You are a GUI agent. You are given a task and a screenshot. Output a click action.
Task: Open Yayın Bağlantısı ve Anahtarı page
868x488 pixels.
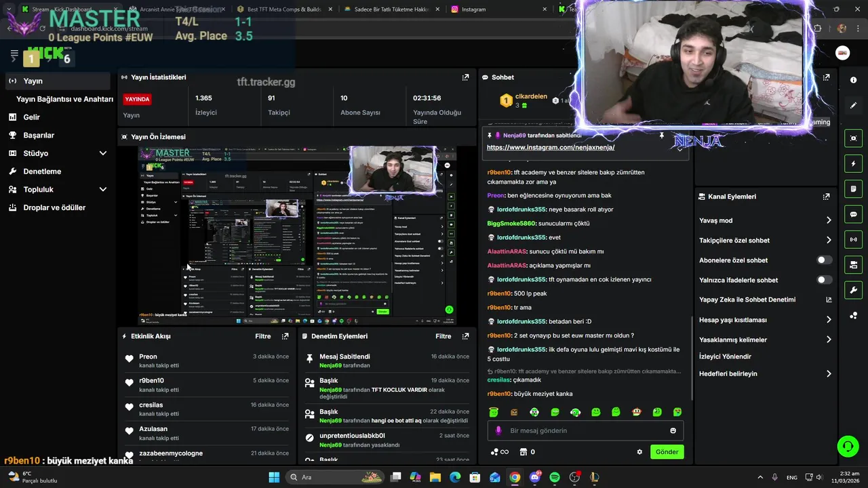click(x=64, y=99)
